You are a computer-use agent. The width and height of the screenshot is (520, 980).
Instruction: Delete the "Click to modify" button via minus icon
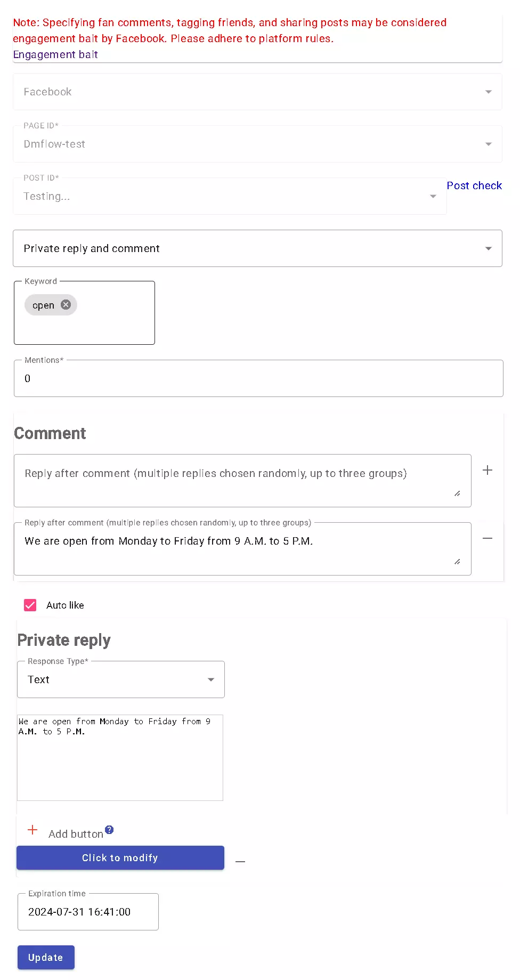pos(240,861)
